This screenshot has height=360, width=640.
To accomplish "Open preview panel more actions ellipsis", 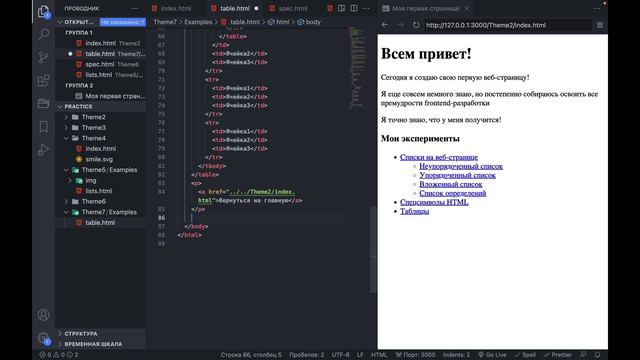I will 597,8.
